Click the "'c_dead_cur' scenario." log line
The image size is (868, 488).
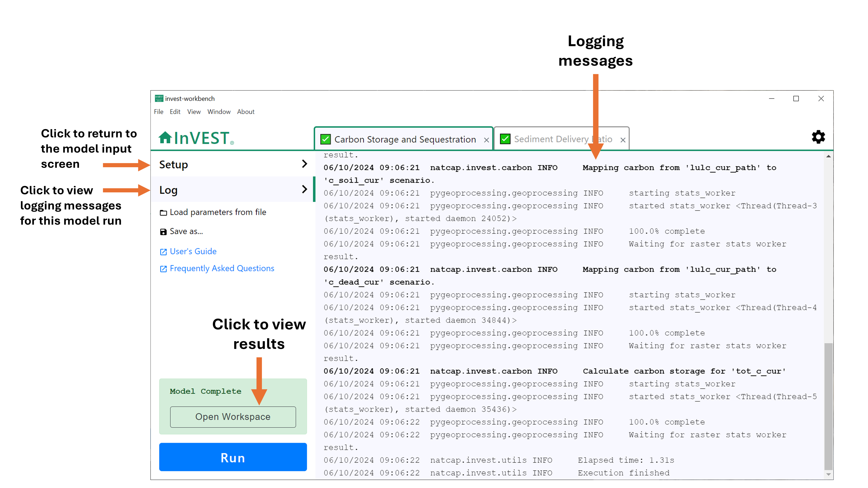tap(379, 282)
